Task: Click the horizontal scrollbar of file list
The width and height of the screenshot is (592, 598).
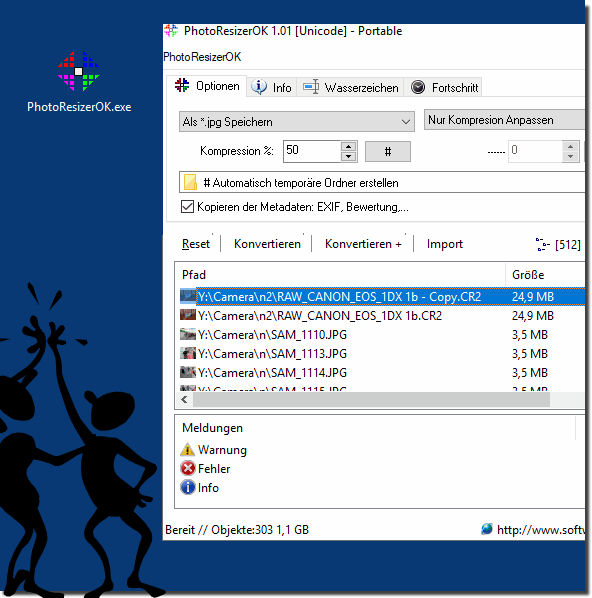Action: 371,400
